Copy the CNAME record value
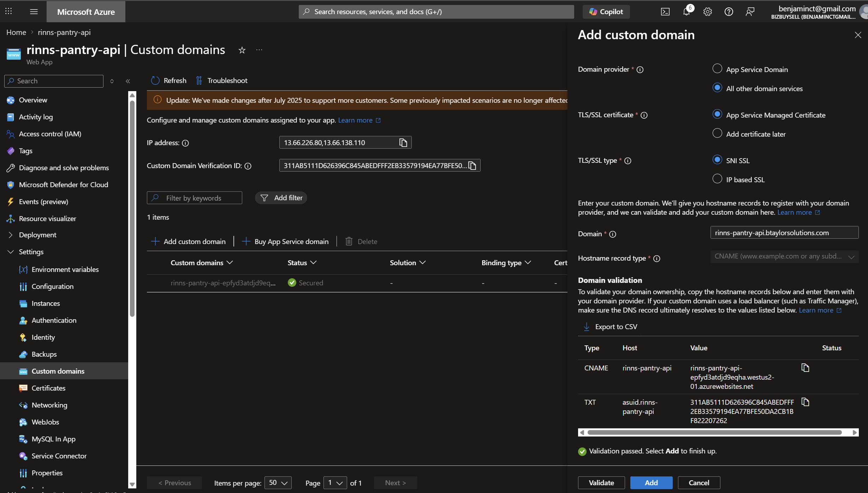The width and height of the screenshot is (868, 493). [805, 368]
